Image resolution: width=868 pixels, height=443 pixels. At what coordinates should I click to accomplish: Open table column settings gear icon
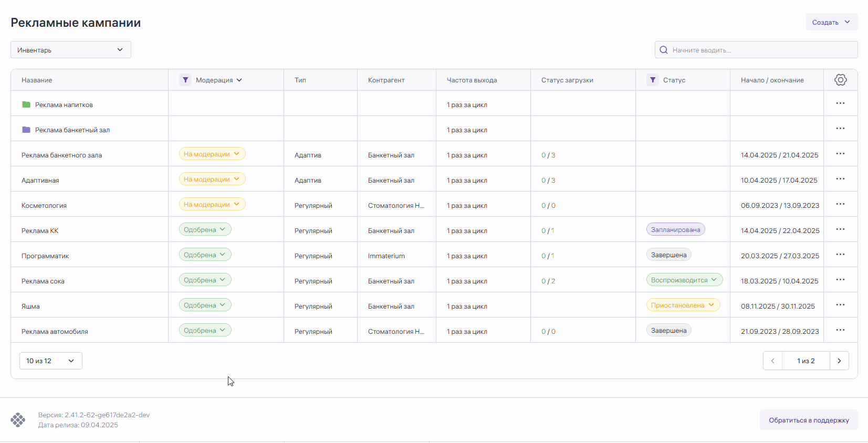click(x=840, y=80)
